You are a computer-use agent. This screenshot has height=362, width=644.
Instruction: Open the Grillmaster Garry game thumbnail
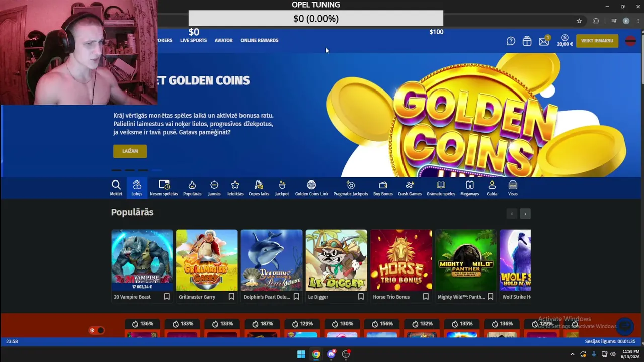point(207,260)
